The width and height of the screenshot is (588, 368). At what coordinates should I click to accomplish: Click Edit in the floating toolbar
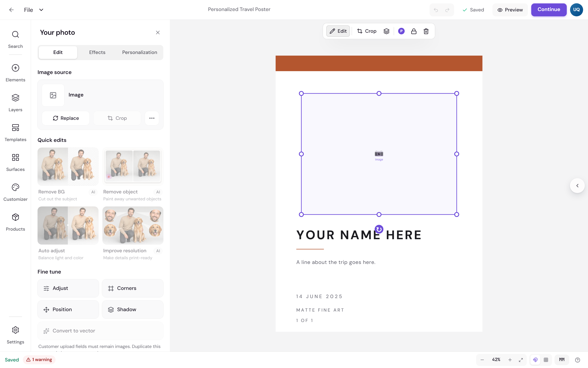coord(338,31)
